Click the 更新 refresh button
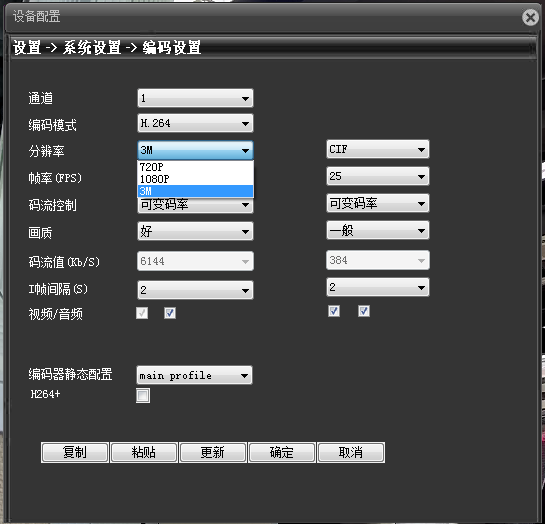Image resolution: width=545 pixels, height=524 pixels. coord(213,452)
